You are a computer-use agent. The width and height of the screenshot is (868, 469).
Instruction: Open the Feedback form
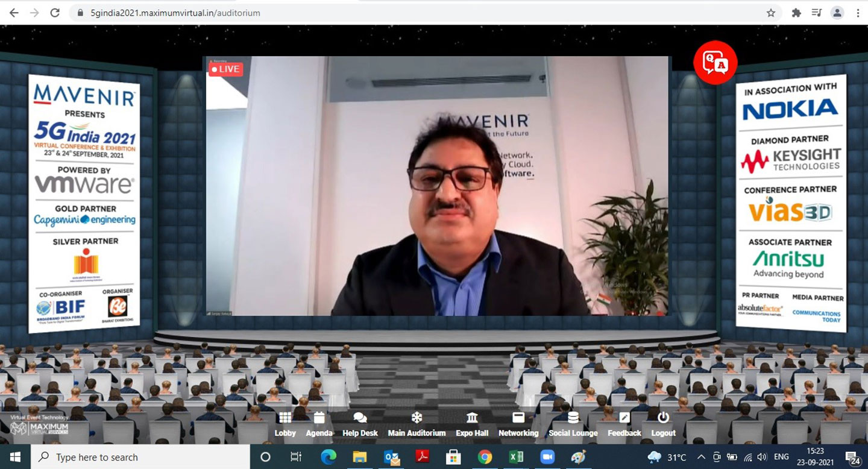pyautogui.click(x=624, y=425)
